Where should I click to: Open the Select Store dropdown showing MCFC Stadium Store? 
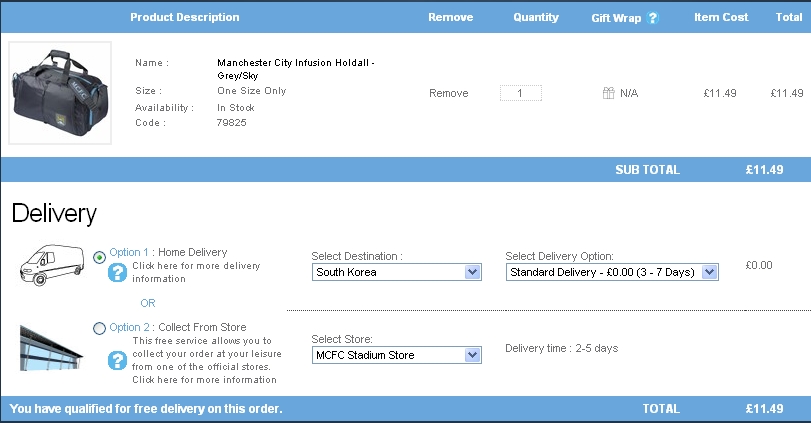pyautogui.click(x=397, y=355)
